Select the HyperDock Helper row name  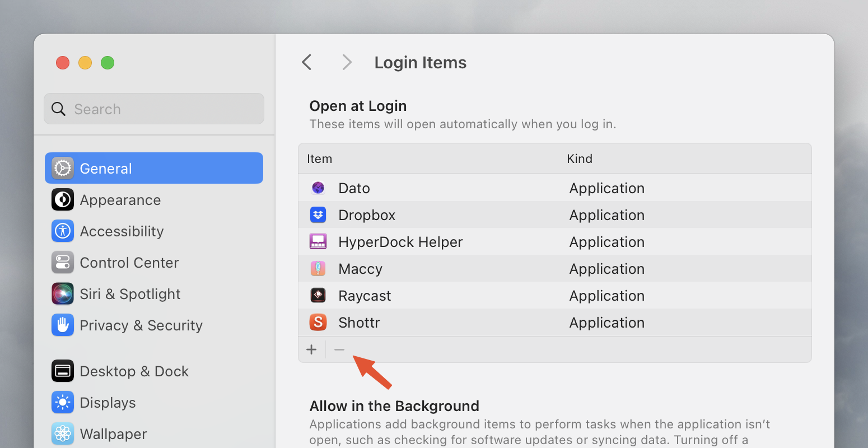(401, 242)
